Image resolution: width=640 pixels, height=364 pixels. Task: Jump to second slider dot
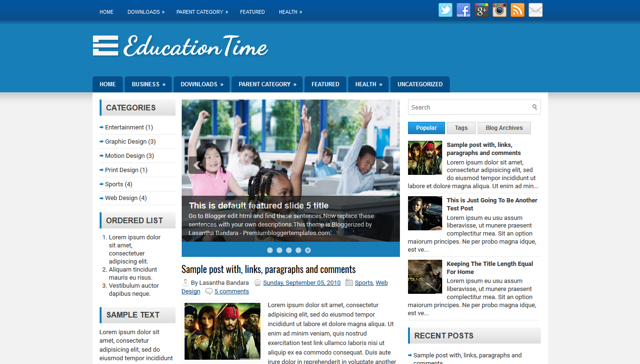[279, 250]
